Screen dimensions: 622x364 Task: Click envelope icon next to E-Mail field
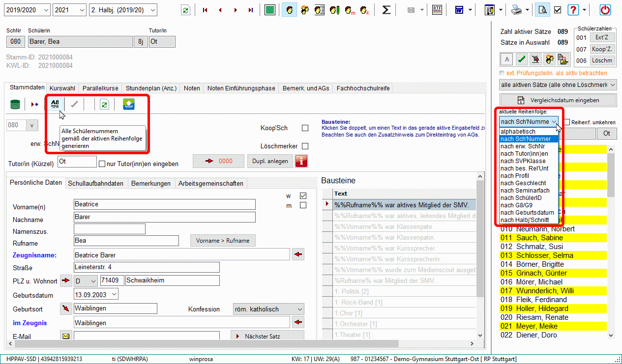pos(65,336)
